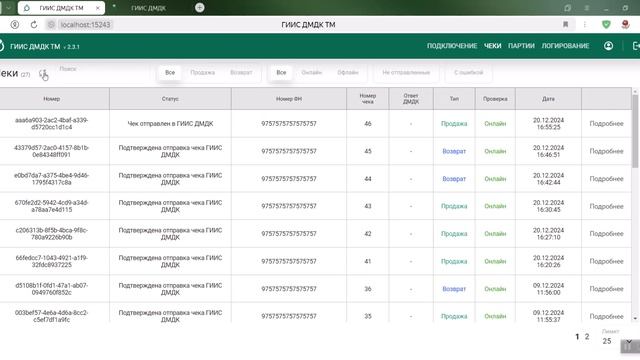Click Возврат type in receipt 45 row
Image resolution: width=640 pixels, height=360 pixels.
(x=454, y=151)
